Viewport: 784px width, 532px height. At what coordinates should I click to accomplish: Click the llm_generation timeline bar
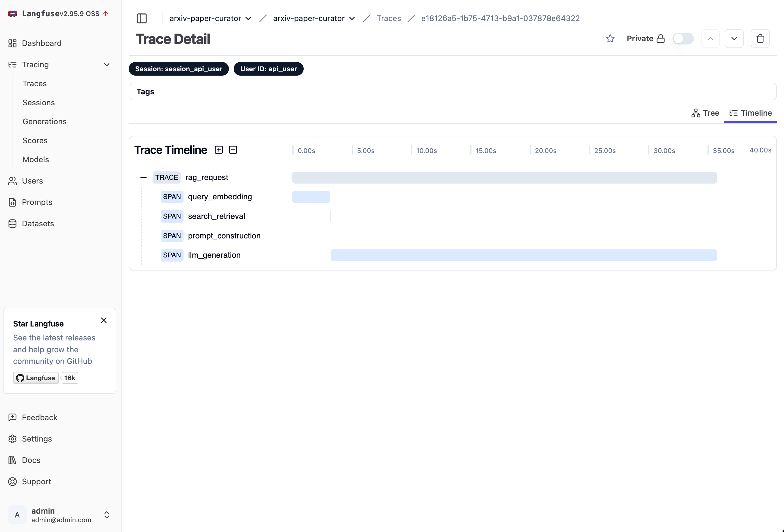(x=523, y=255)
